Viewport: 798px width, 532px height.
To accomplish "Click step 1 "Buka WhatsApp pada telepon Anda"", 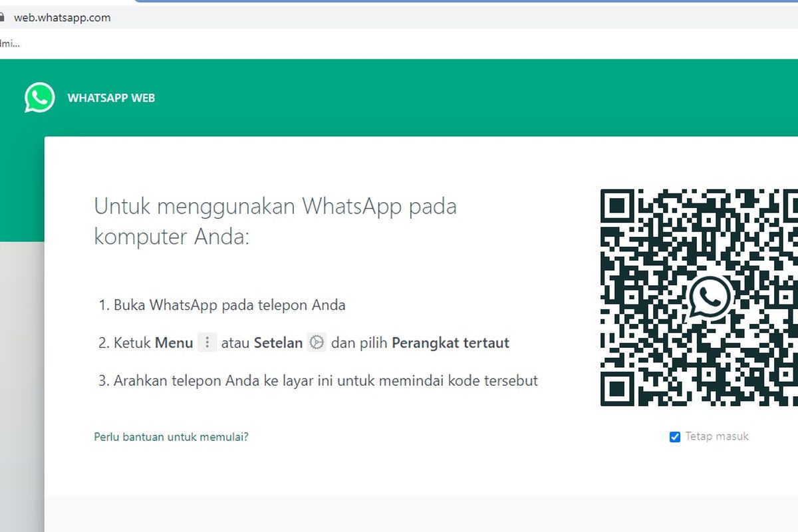I will [229, 305].
